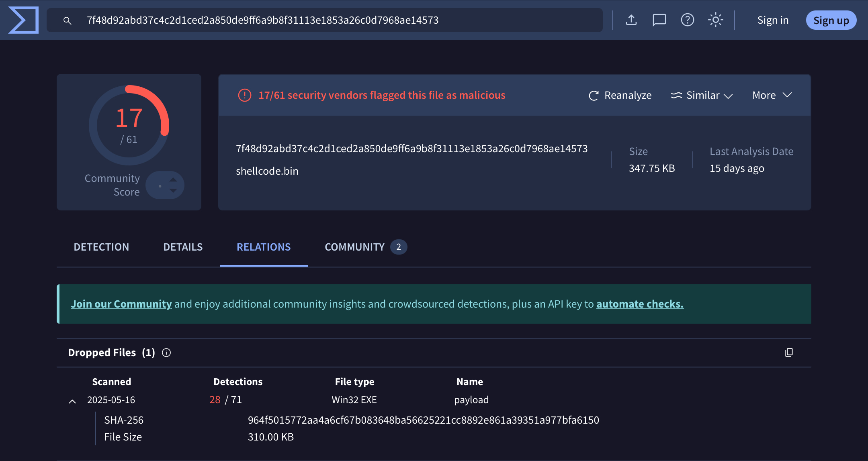
Task: Open the Similar dropdown
Action: [702, 95]
